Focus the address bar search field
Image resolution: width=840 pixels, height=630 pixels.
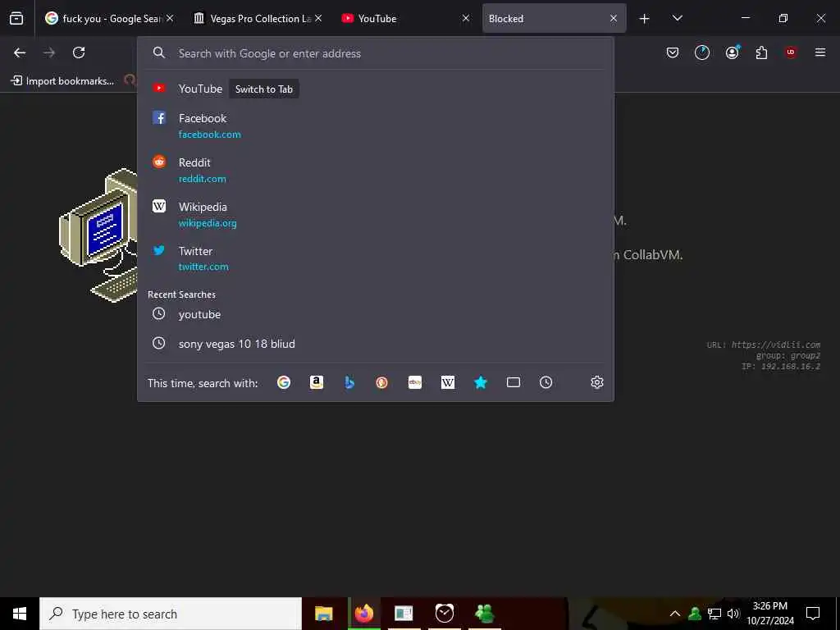[x=375, y=53]
